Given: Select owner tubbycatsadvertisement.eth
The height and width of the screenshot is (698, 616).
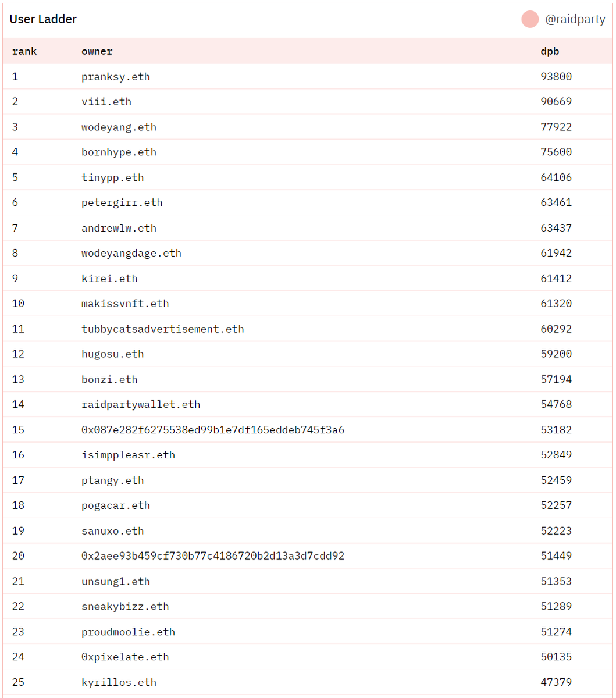Looking at the screenshot, I should pyautogui.click(x=163, y=329).
